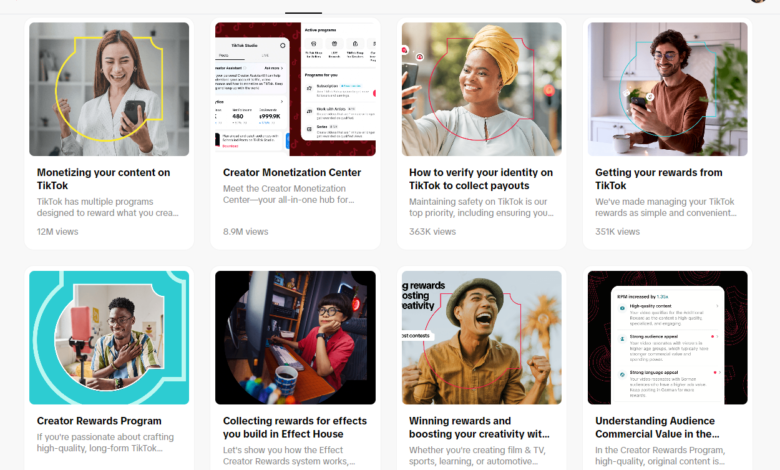Click the '8.9M views' count

coord(245,232)
